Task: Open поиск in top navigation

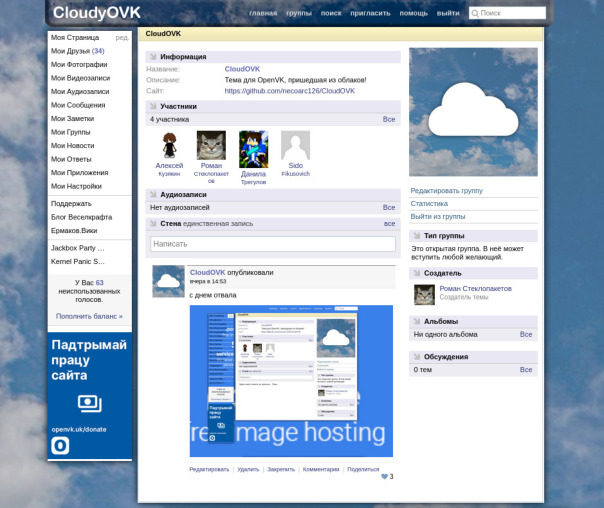Action: point(331,13)
